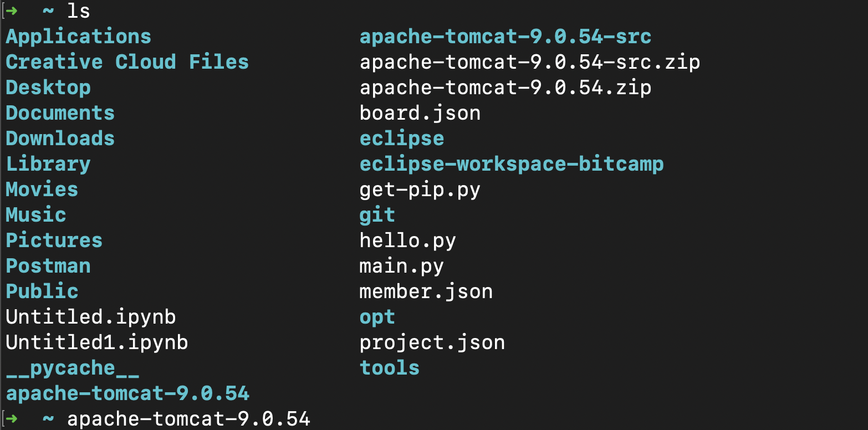Select the Documents directory text
Screen dimensions: 868x430
point(60,113)
